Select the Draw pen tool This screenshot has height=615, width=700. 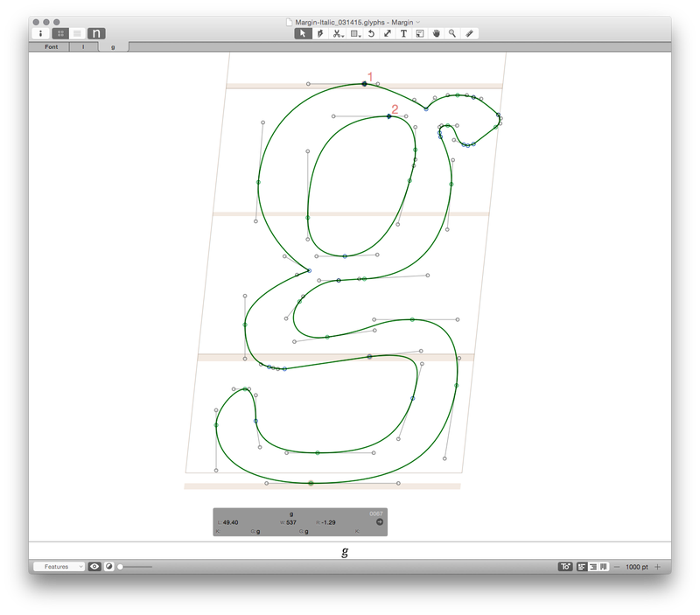coord(320,33)
